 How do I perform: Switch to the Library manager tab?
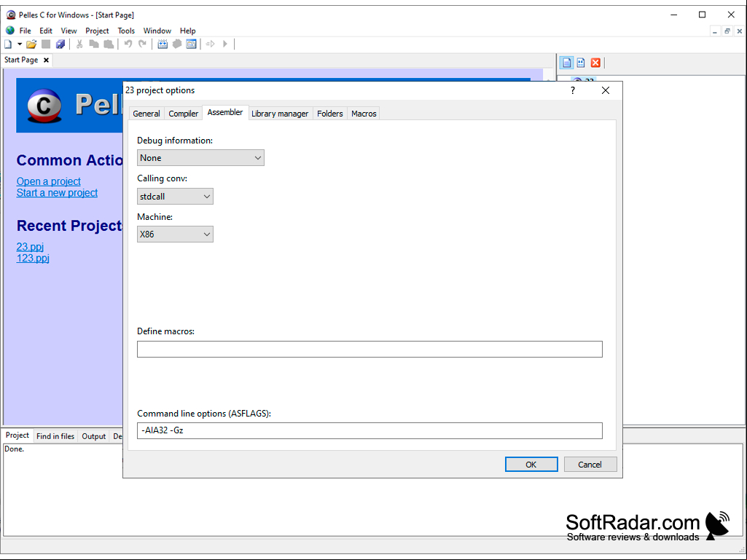pos(280,114)
